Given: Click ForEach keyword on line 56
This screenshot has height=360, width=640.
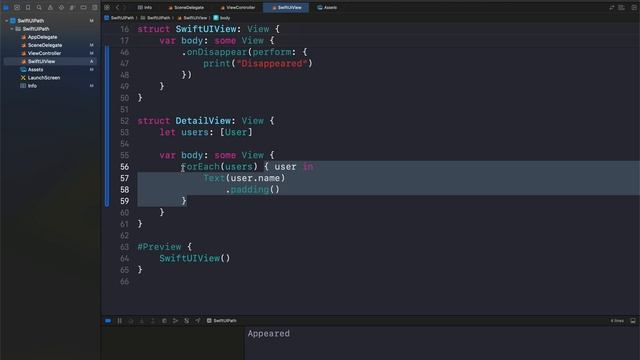Looking at the screenshot, I should point(200,167).
